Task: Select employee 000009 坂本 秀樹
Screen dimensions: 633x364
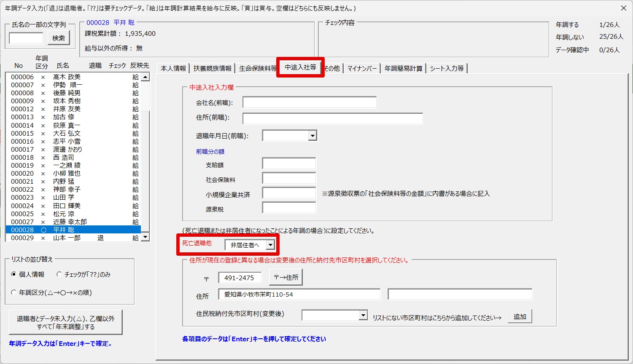Action: coord(73,101)
